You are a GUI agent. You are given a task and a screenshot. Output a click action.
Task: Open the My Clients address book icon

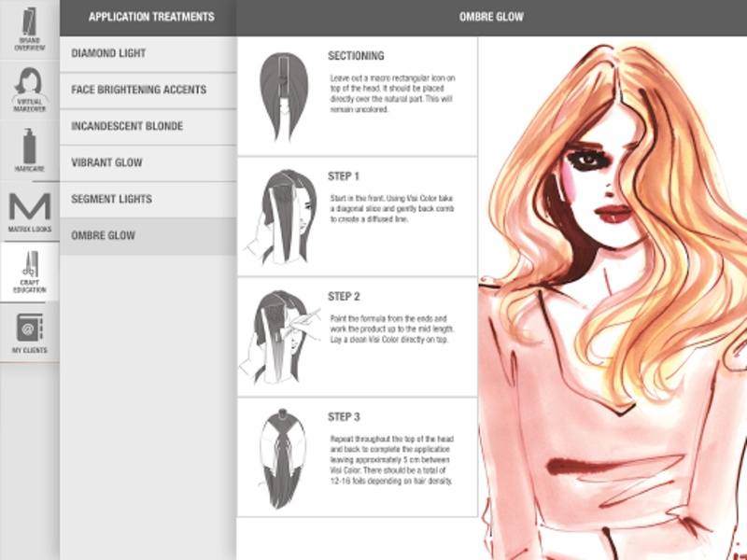(30, 332)
